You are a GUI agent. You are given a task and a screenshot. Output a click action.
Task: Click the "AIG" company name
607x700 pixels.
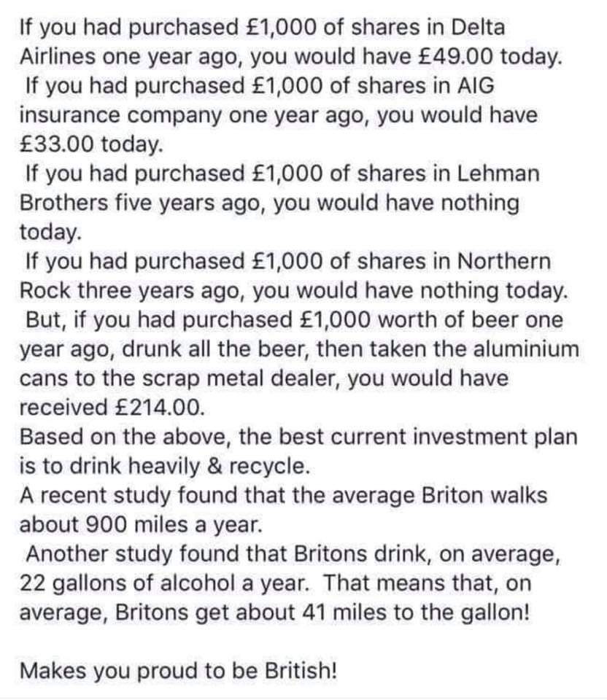(x=475, y=86)
